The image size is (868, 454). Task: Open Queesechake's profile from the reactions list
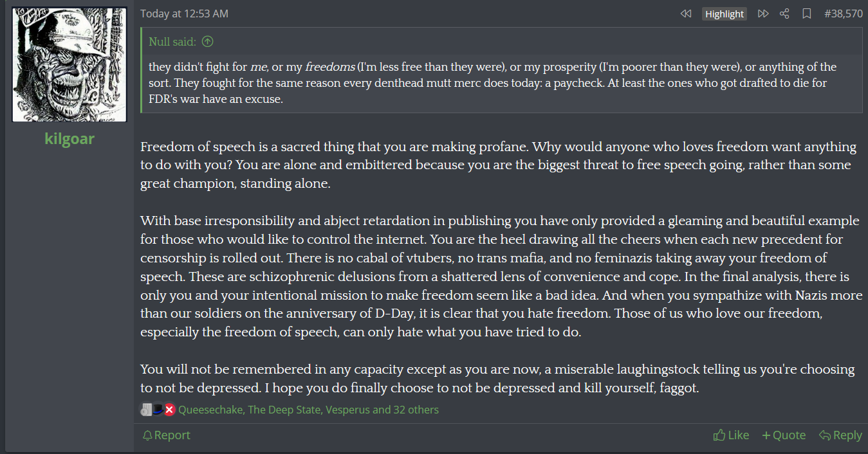(x=210, y=410)
